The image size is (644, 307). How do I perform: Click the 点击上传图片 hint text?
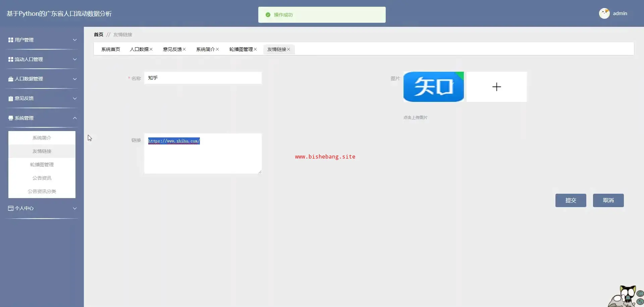(x=416, y=118)
